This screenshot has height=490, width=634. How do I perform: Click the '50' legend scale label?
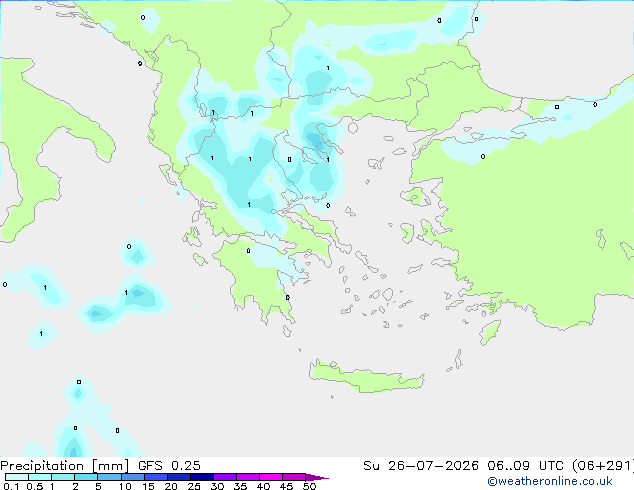tap(309, 486)
